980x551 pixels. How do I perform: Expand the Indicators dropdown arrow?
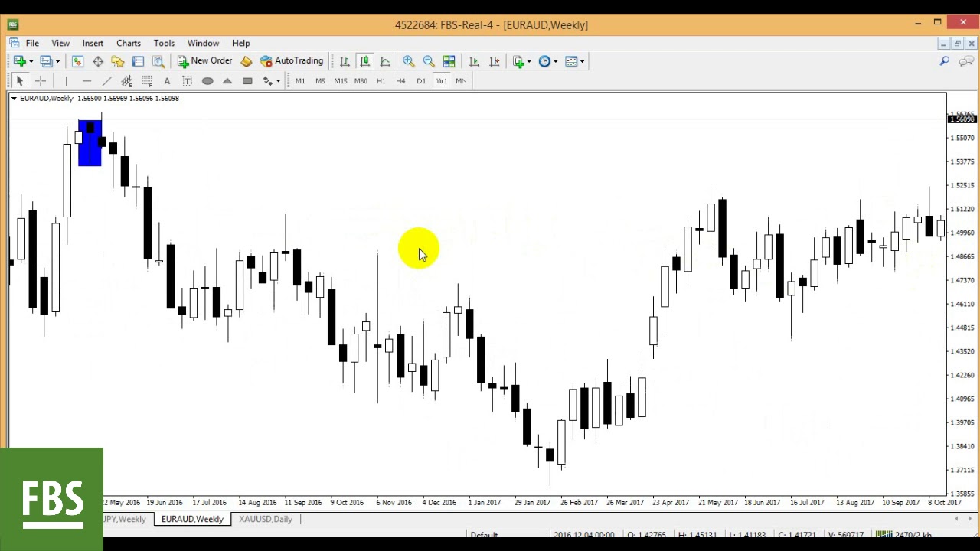coord(529,61)
